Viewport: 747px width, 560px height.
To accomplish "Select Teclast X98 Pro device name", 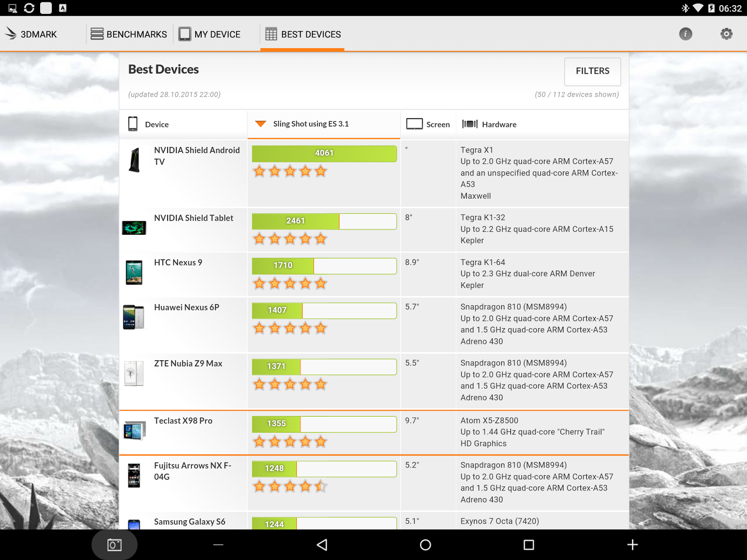I will click(183, 420).
